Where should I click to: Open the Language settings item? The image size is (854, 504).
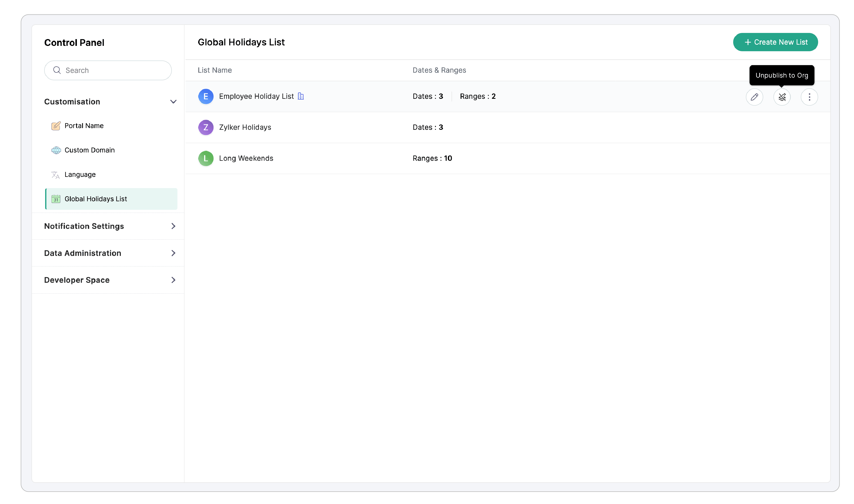point(80,175)
